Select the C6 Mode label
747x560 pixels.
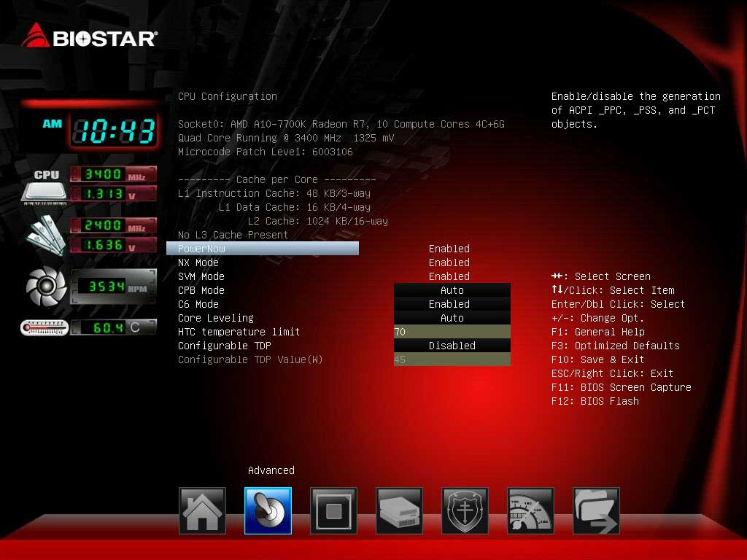pyautogui.click(x=198, y=304)
